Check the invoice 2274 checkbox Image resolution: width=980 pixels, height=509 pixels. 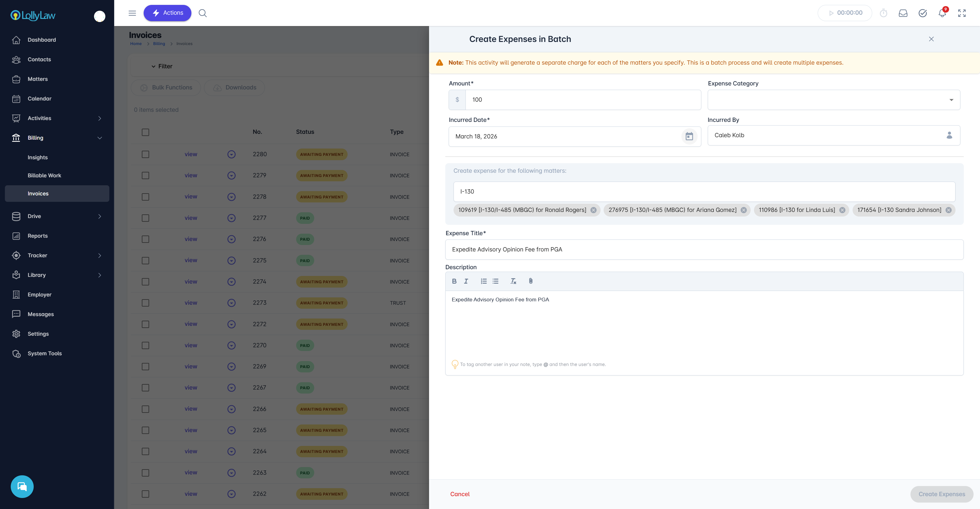click(x=145, y=282)
